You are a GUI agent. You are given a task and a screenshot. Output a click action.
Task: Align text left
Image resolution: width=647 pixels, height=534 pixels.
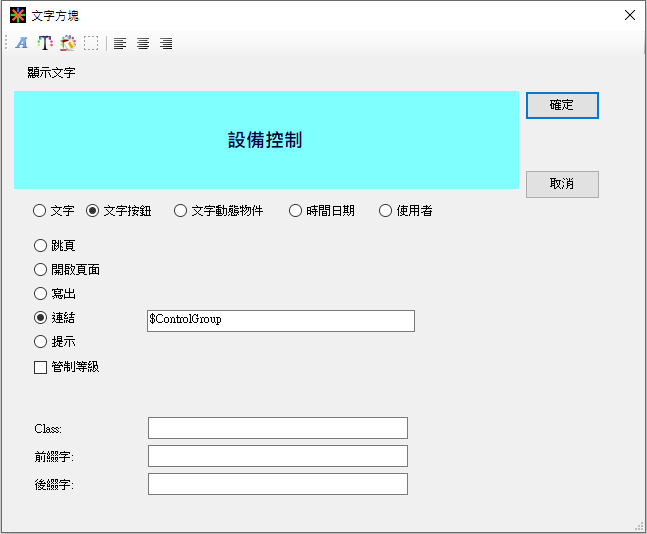click(120, 43)
